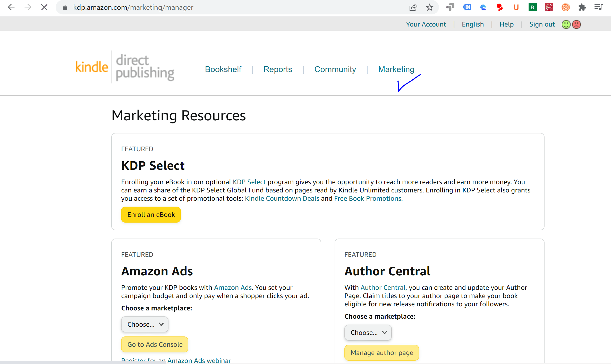Open Free Book Promotions link
The width and height of the screenshot is (611, 364).
368,198
